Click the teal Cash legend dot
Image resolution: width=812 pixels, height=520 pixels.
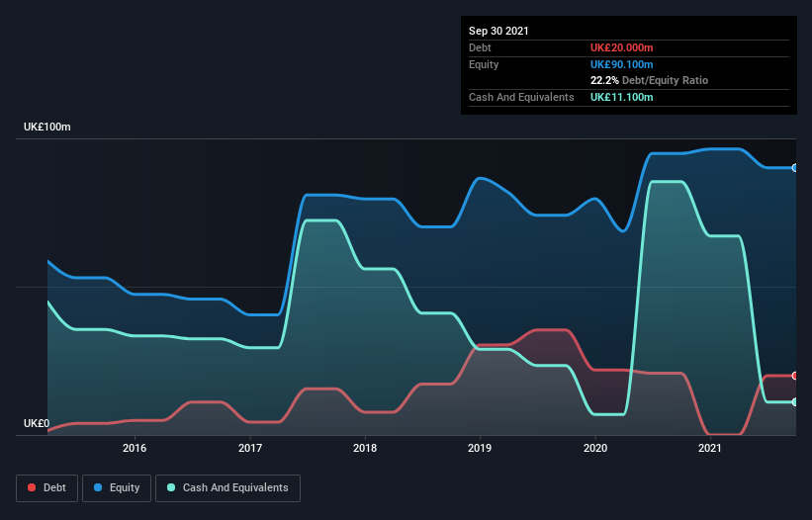171,487
